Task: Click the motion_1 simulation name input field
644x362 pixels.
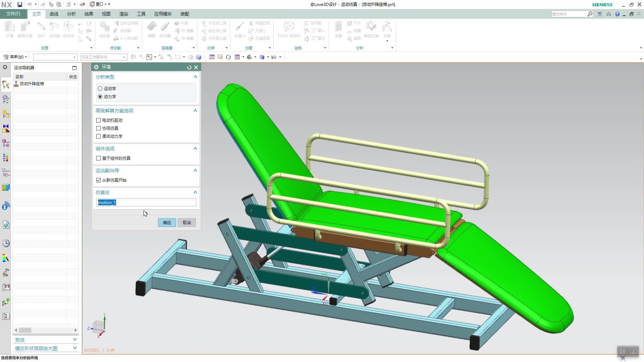Action: coord(146,202)
